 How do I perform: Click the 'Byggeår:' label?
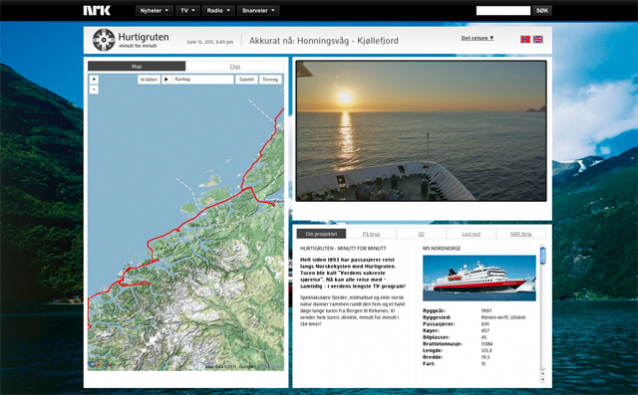[x=434, y=310]
